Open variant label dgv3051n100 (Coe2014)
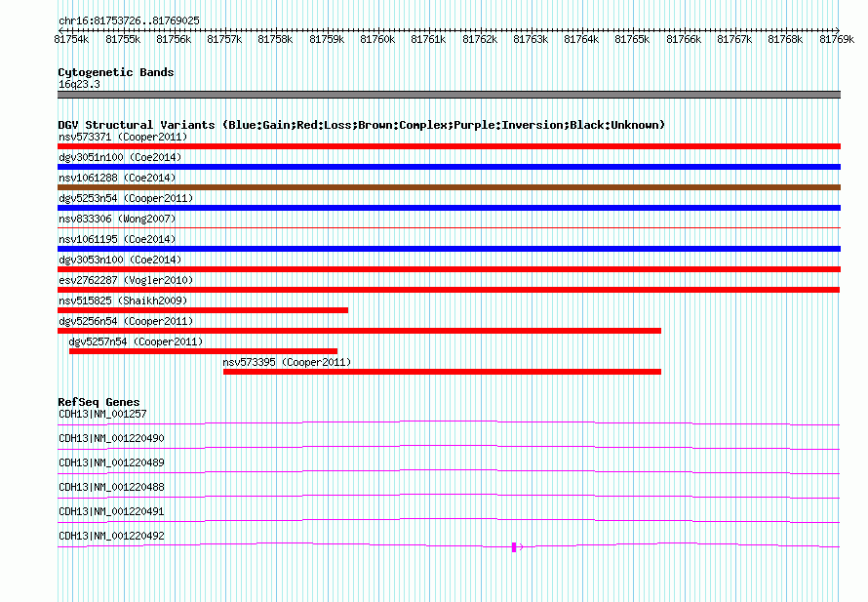 [x=120, y=157]
